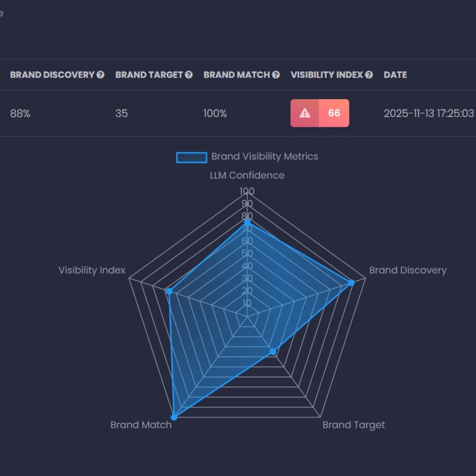Click the Brand Target data point on radar
The image size is (476, 476).
273,352
